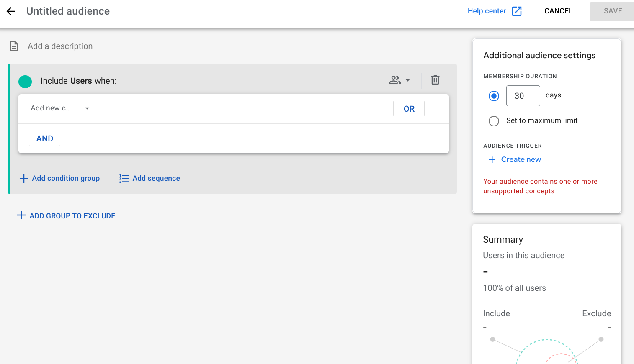Click the plus icon next to Add condition group

point(24,179)
